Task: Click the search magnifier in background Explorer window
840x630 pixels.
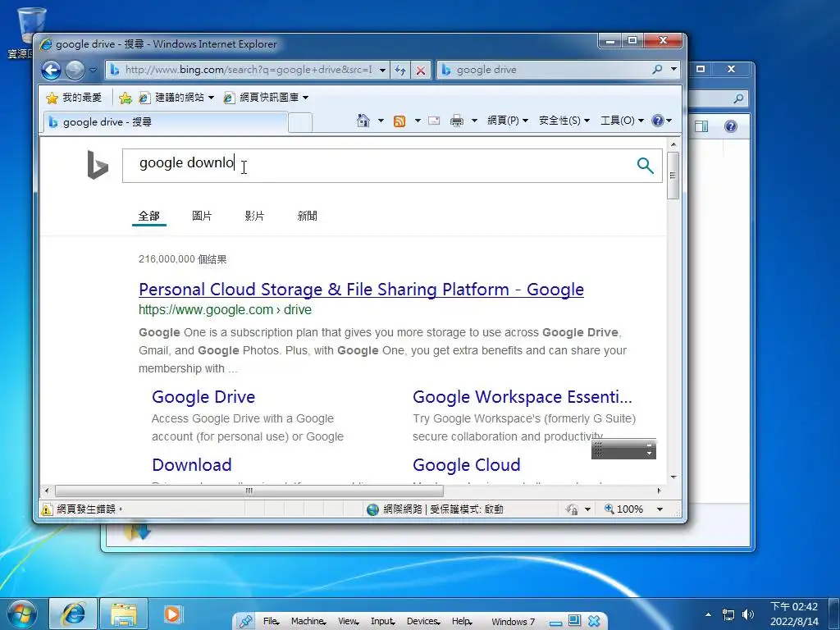Action: click(738, 98)
